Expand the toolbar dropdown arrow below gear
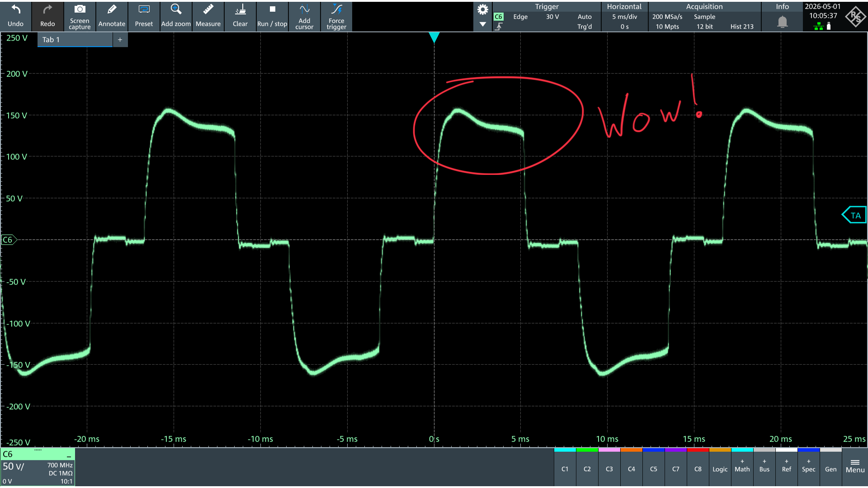The image size is (868, 488). coord(483,24)
